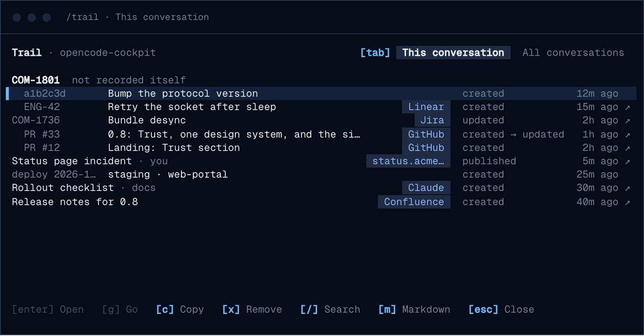
Task: Open external link arrow for Status page incident
Action: (x=628, y=161)
